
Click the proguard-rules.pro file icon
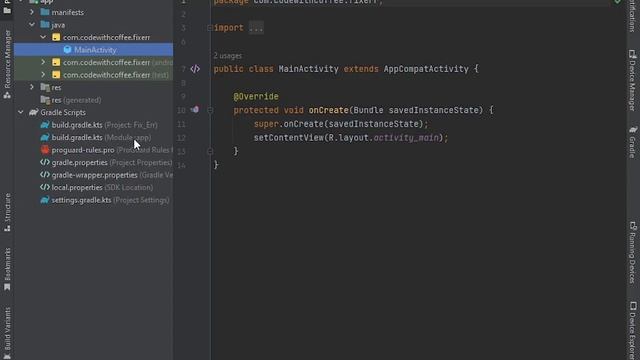pyautogui.click(x=45, y=150)
